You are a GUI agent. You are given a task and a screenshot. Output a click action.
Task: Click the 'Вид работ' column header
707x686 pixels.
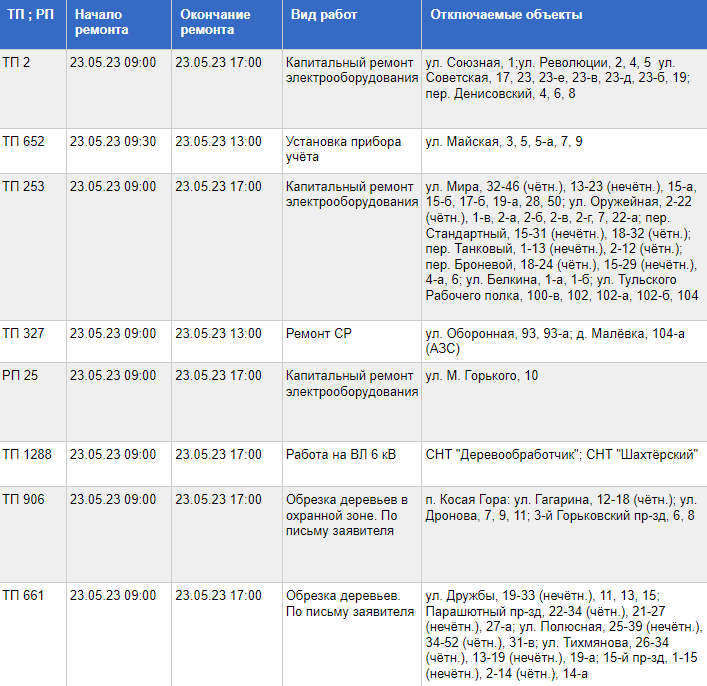coord(324,16)
